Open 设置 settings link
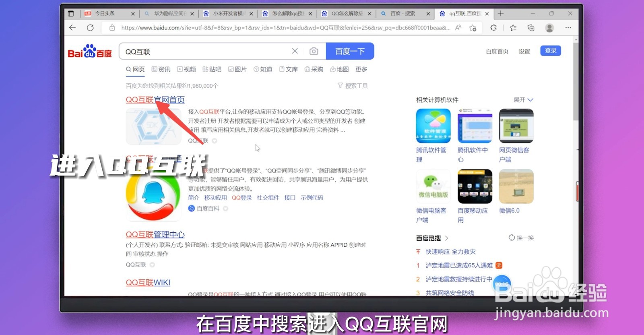Screen dimensions: 644x335 524,51
